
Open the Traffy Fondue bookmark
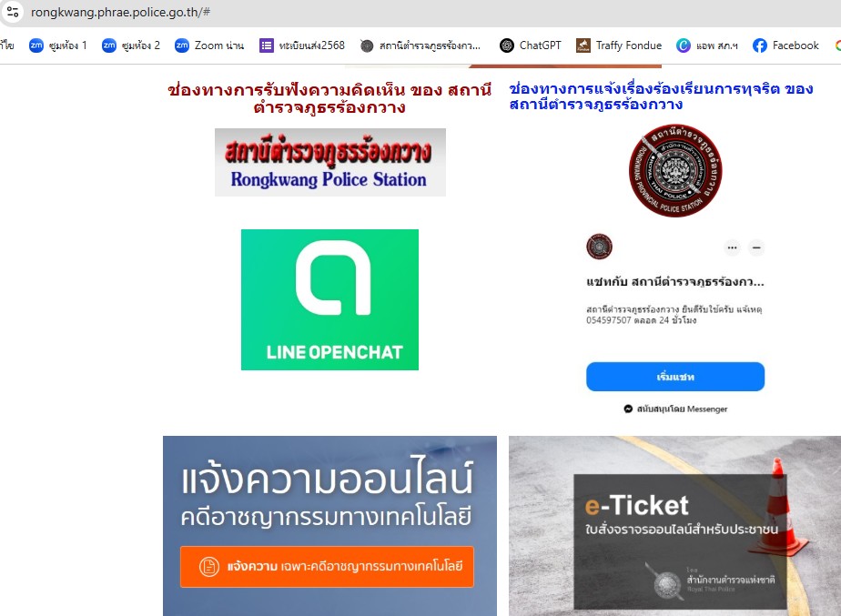tap(619, 45)
